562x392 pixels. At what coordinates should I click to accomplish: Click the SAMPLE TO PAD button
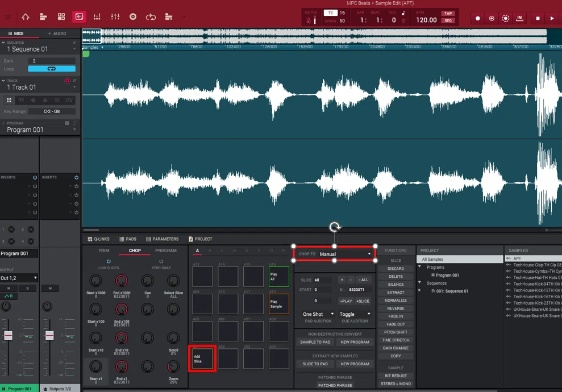(315, 342)
